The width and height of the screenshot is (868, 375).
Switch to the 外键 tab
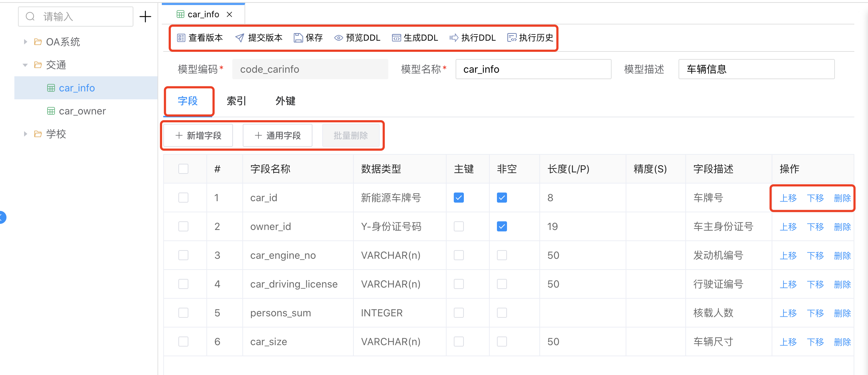285,101
